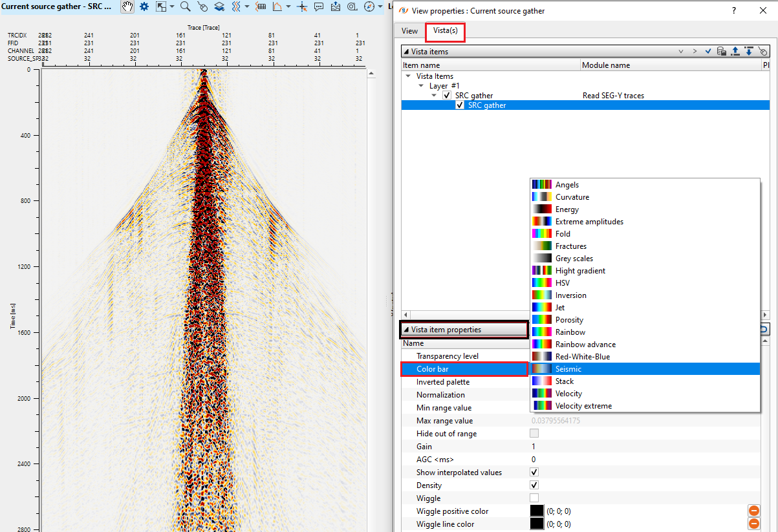Click the compass navigation icon
The image size is (778, 532).
click(369, 6)
